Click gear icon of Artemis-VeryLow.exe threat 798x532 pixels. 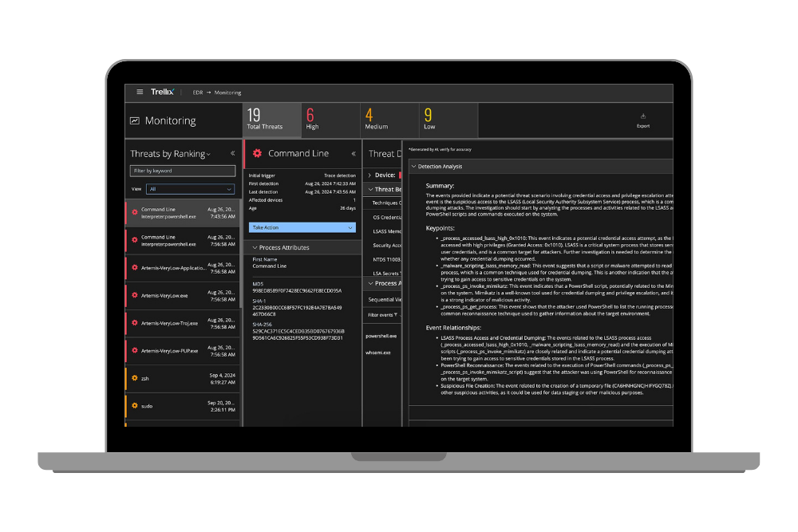click(x=135, y=295)
